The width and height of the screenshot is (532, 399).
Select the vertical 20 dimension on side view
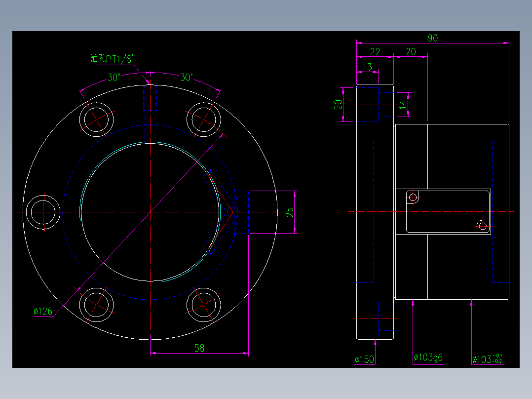click(x=338, y=104)
